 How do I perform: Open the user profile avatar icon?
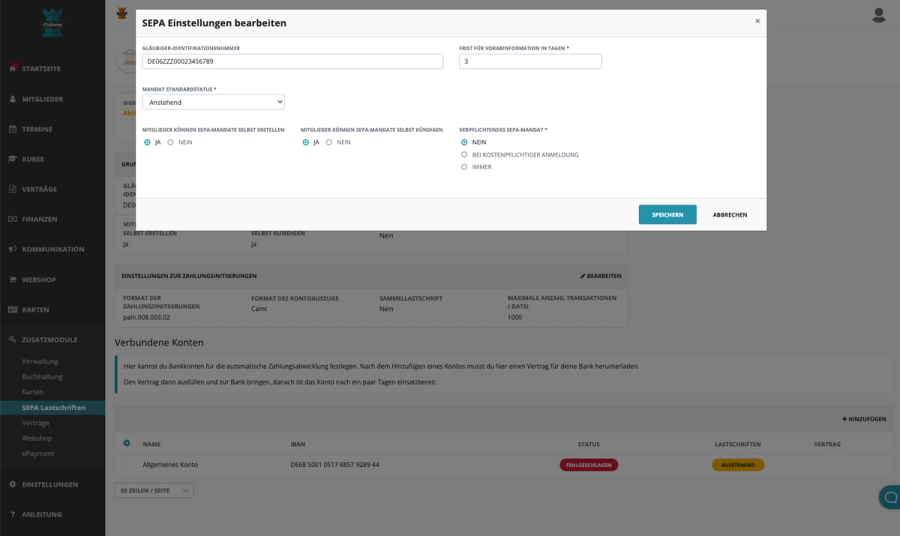878,15
